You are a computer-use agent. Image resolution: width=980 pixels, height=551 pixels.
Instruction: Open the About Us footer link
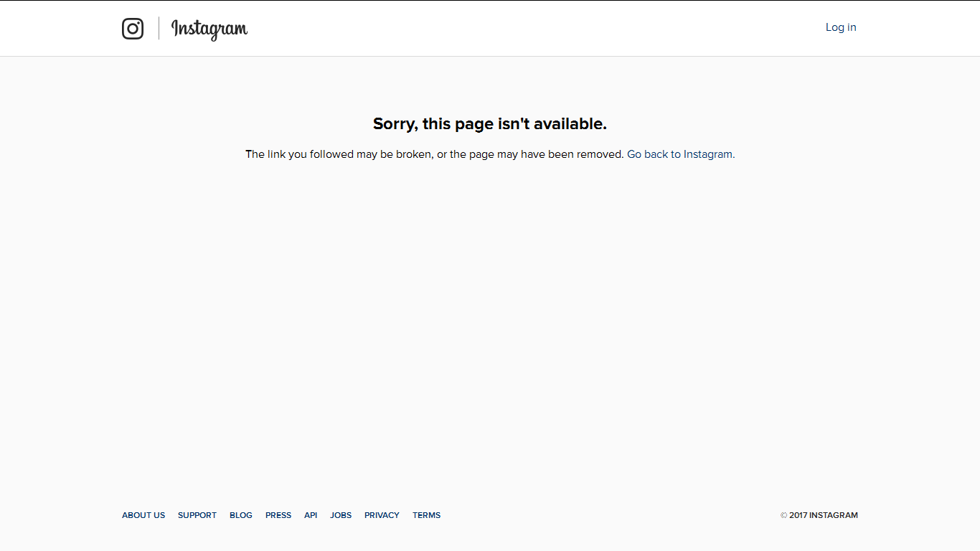(143, 515)
